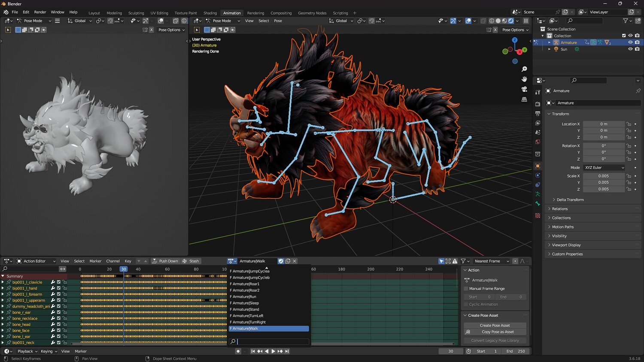644x362 pixels.
Task: Toggle the auto keying record button
Action: click(238, 351)
